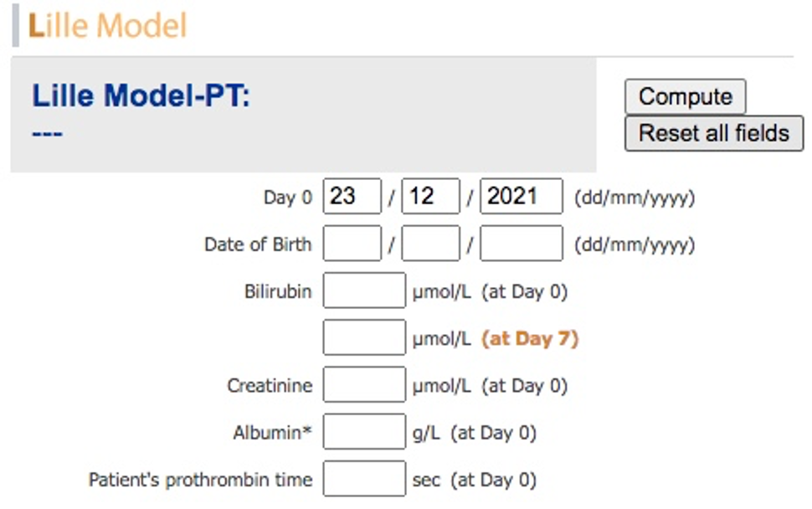812x509 pixels.
Task: Click the Albumin* label
Action: point(272,432)
